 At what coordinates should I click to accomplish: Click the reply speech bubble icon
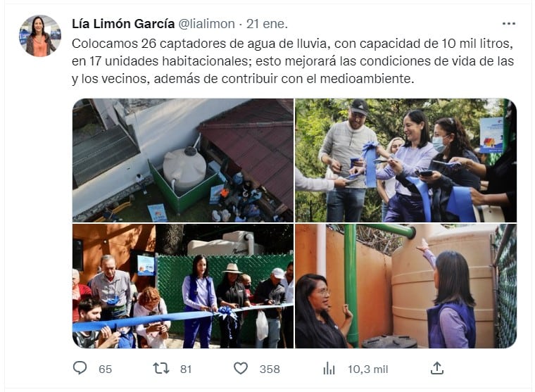click(80, 369)
